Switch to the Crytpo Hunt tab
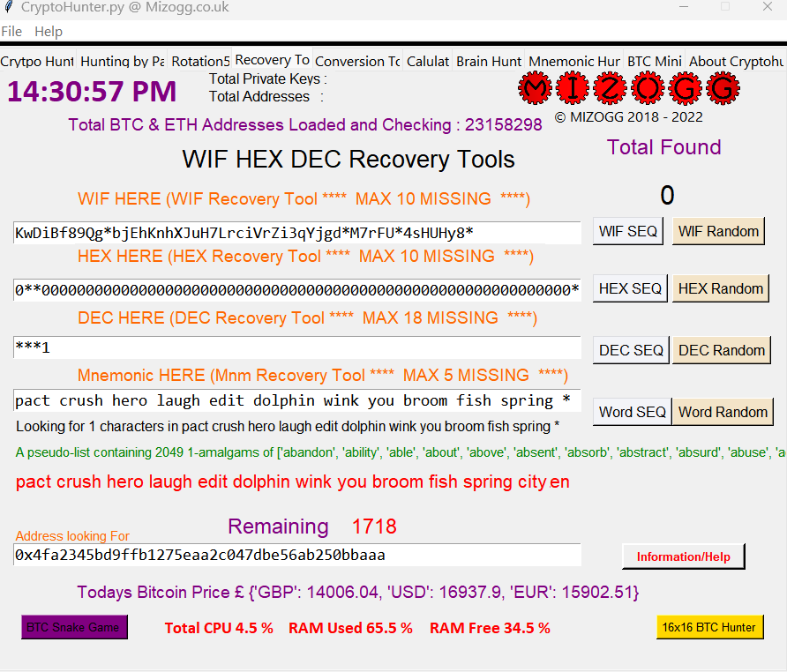Image resolution: width=787 pixels, height=672 pixels. 38,61
